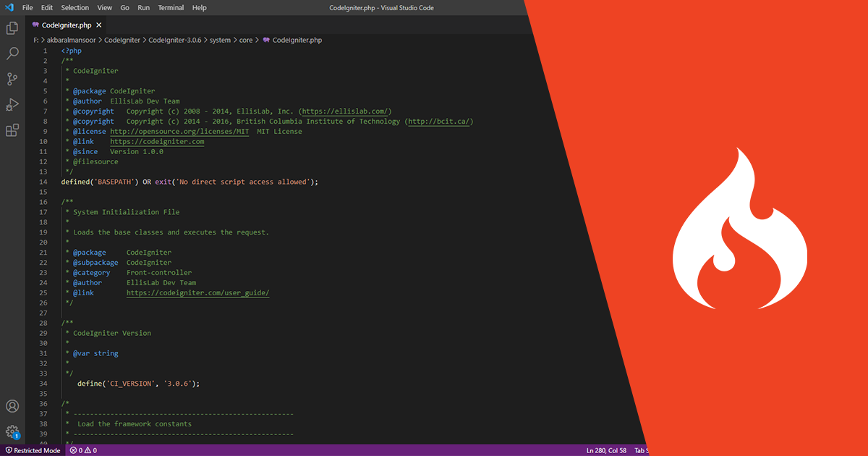Image resolution: width=868 pixels, height=456 pixels.
Task: Follow the https://codeigniter.com link on line 10
Action: [157, 142]
